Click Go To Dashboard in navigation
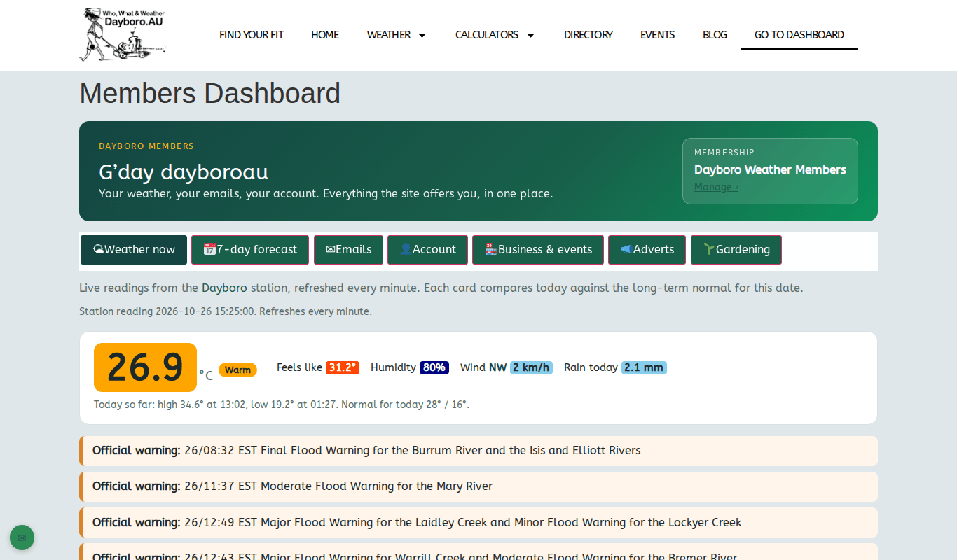 click(x=799, y=35)
